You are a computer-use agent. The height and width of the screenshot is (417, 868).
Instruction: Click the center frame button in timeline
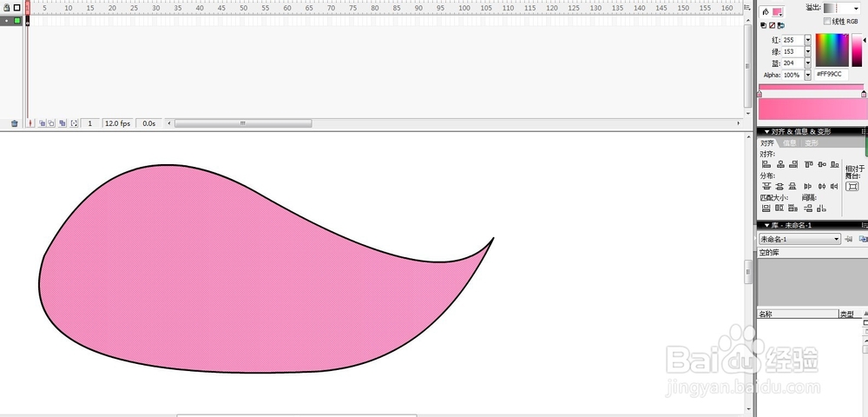click(x=30, y=123)
